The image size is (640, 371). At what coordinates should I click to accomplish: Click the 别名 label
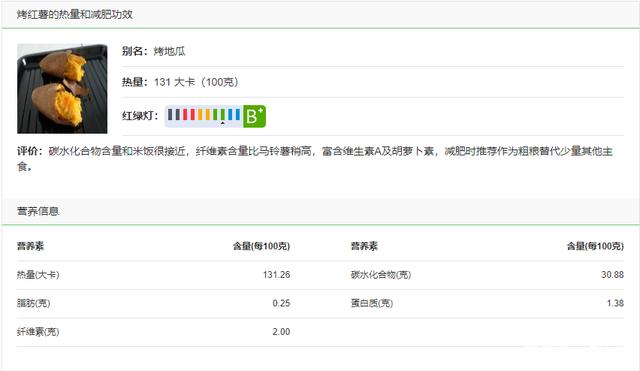(135, 51)
